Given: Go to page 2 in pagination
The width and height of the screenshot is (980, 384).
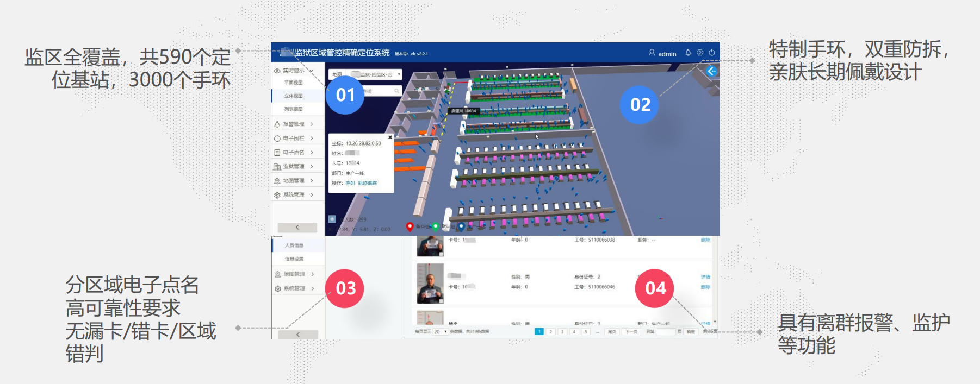Looking at the screenshot, I should coord(550,331).
